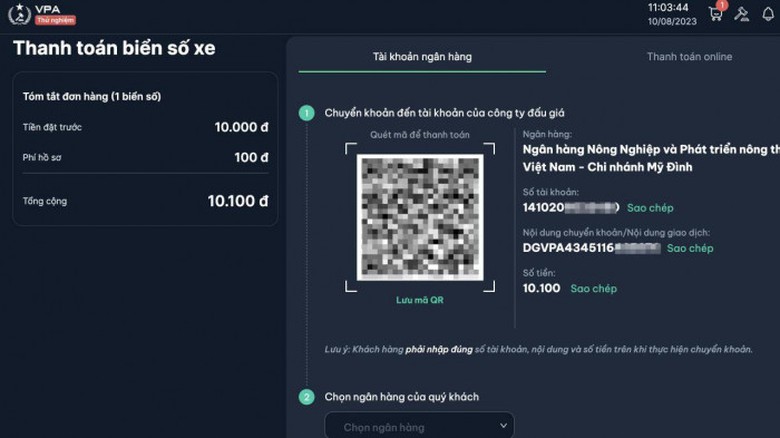Open the notifications bell
Screen dimensions: 780x438
[768, 14]
